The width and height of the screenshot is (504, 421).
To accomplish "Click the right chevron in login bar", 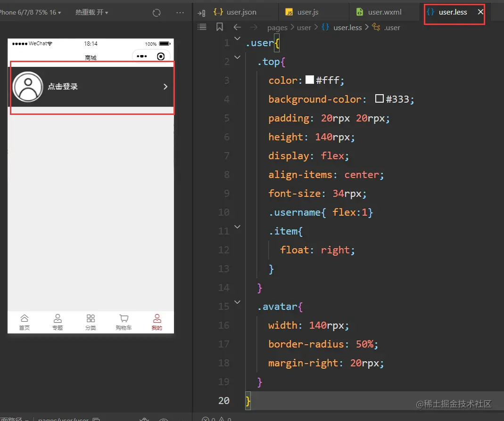I will pos(165,87).
